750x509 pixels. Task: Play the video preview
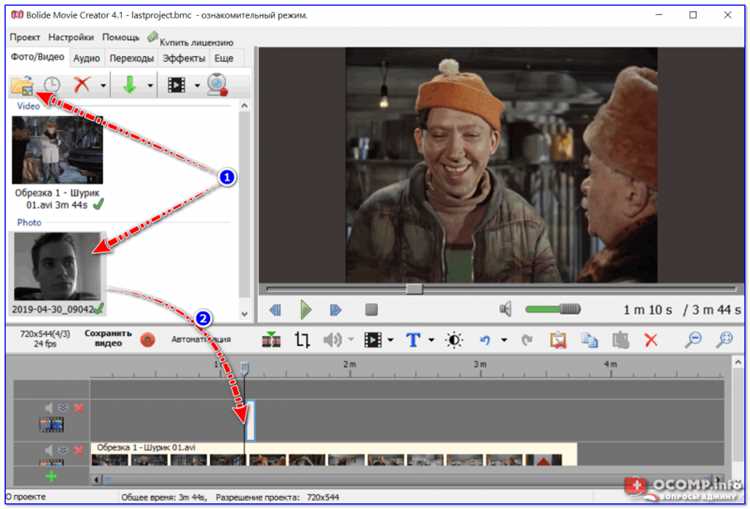306,310
